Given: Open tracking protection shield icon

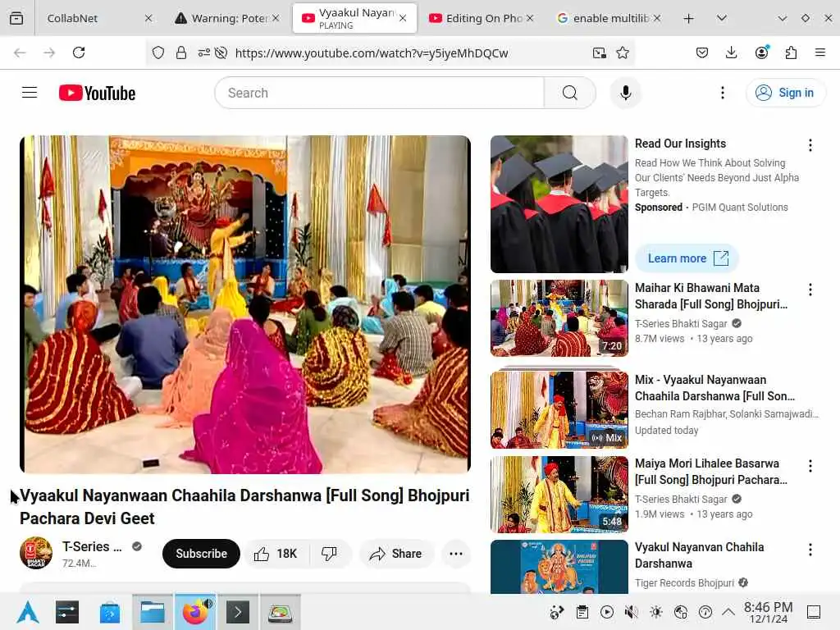Looking at the screenshot, I should click(158, 52).
